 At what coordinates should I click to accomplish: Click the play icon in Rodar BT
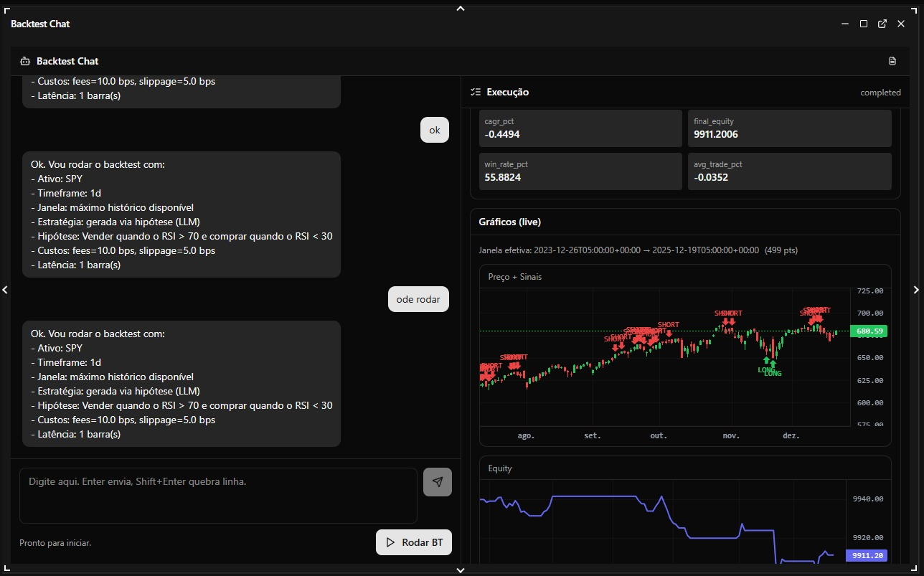390,542
